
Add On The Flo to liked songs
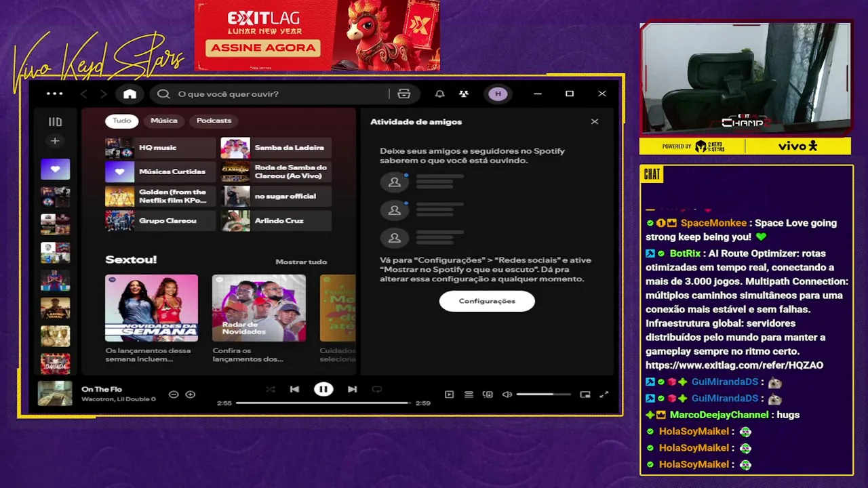[x=191, y=394]
